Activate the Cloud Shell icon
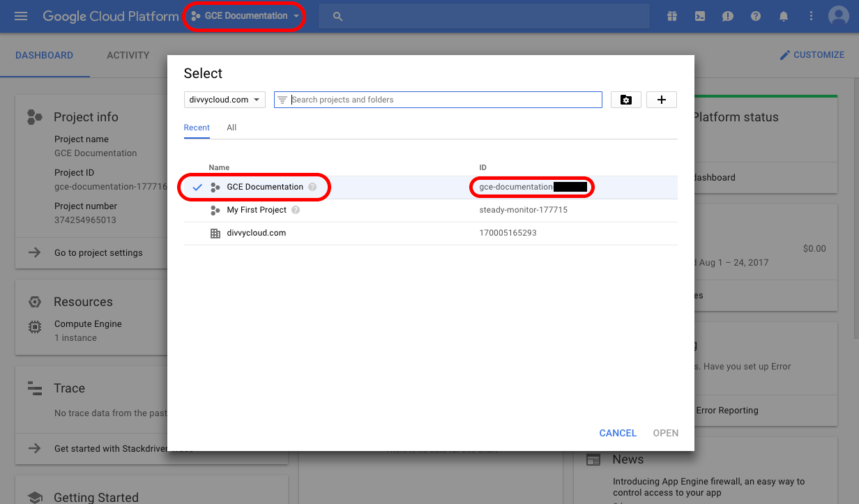This screenshot has width=859, height=504. (700, 16)
